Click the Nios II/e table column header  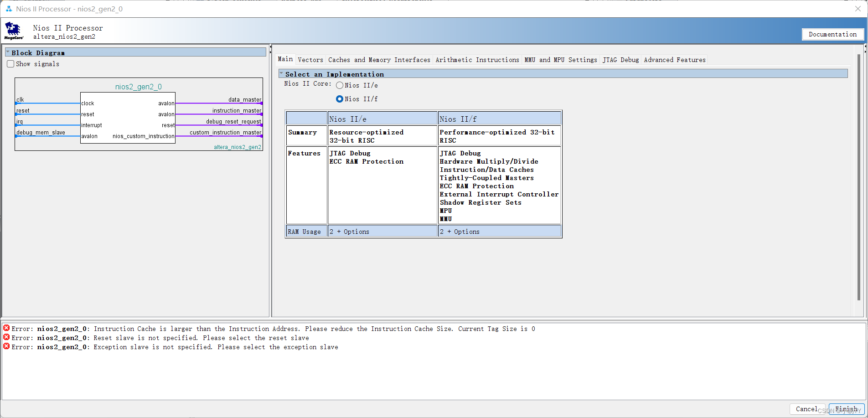click(x=382, y=119)
